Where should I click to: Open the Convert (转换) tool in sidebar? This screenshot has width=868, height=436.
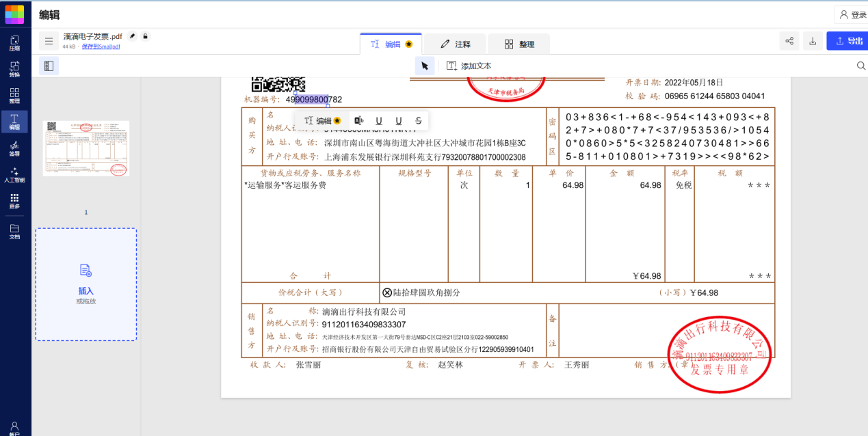tap(14, 69)
